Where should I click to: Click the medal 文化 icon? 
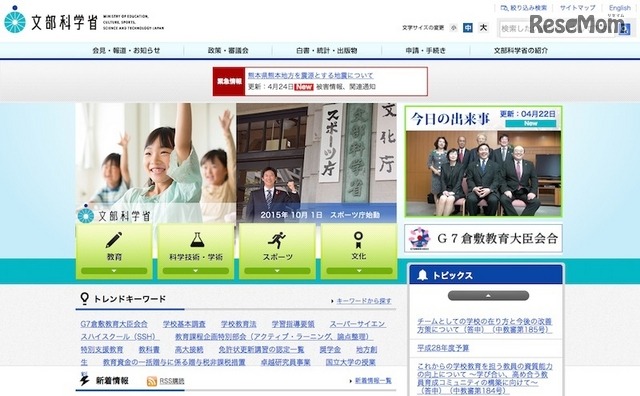pos(358,240)
